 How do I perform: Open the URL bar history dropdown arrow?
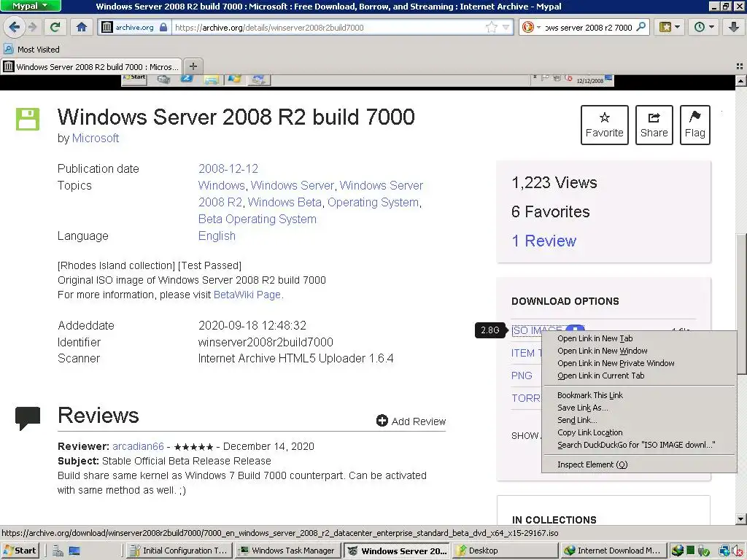pos(506,27)
